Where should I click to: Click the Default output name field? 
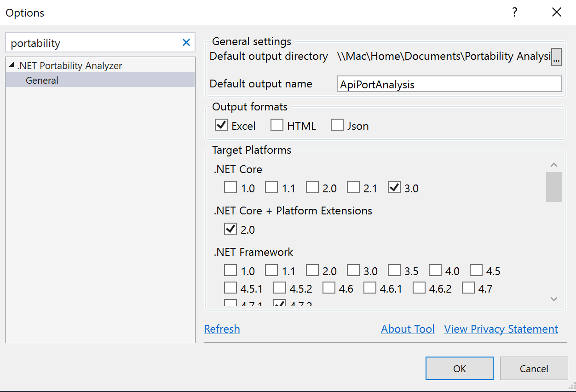pyautogui.click(x=449, y=84)
